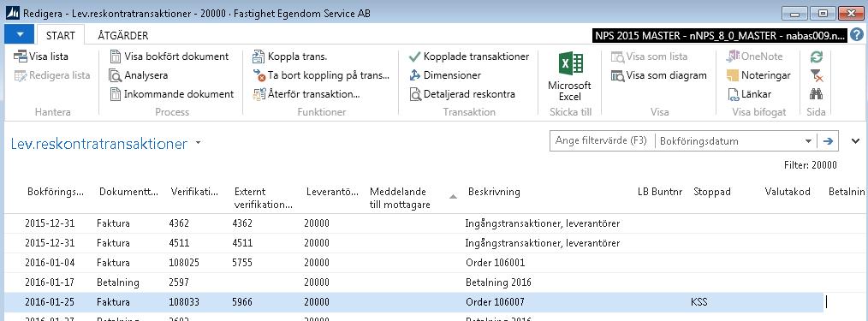Run Koppla trans. function
Screen dimensions: 868x321
pos(290,56)
